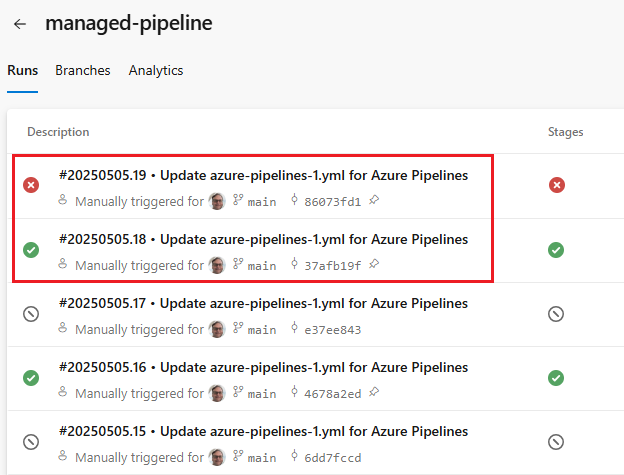Viewport: 624px width, 475px height.
Task: Click main branch link on run #20250505.18
Action: (261, 266)
